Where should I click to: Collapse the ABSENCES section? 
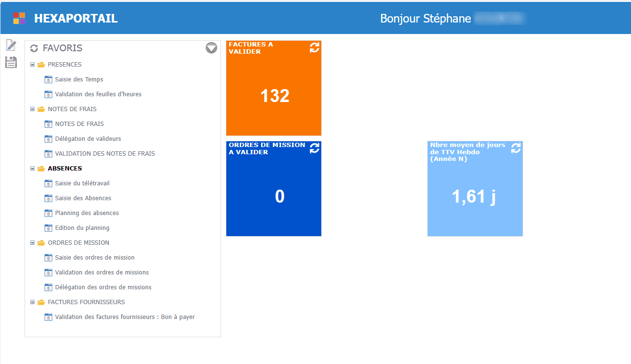click(x=31, y=168)
